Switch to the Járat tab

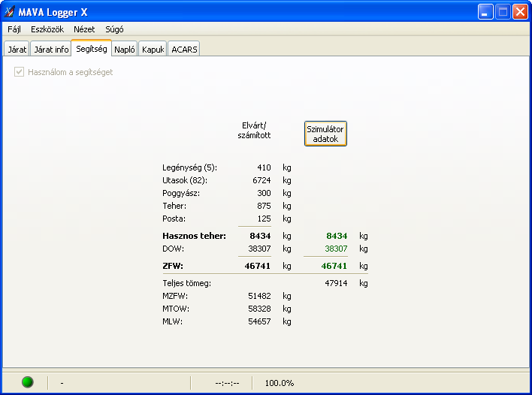17,50
